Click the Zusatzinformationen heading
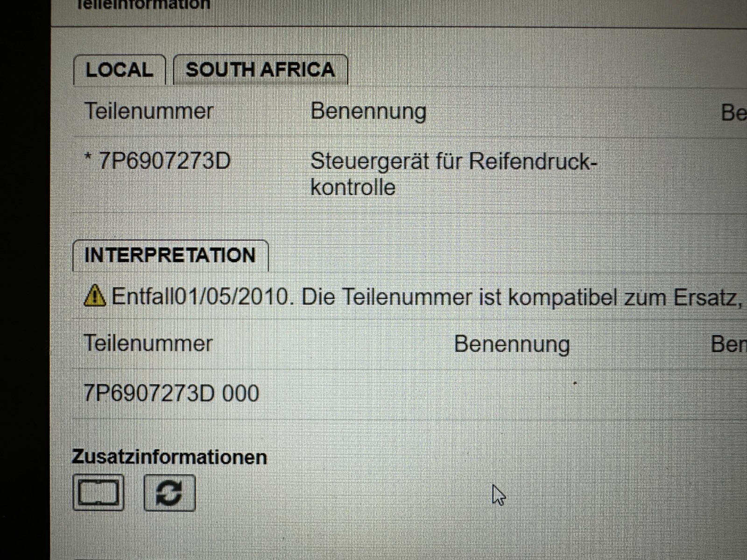Screen dimensions: 747x560 click(x=169, y=457)
